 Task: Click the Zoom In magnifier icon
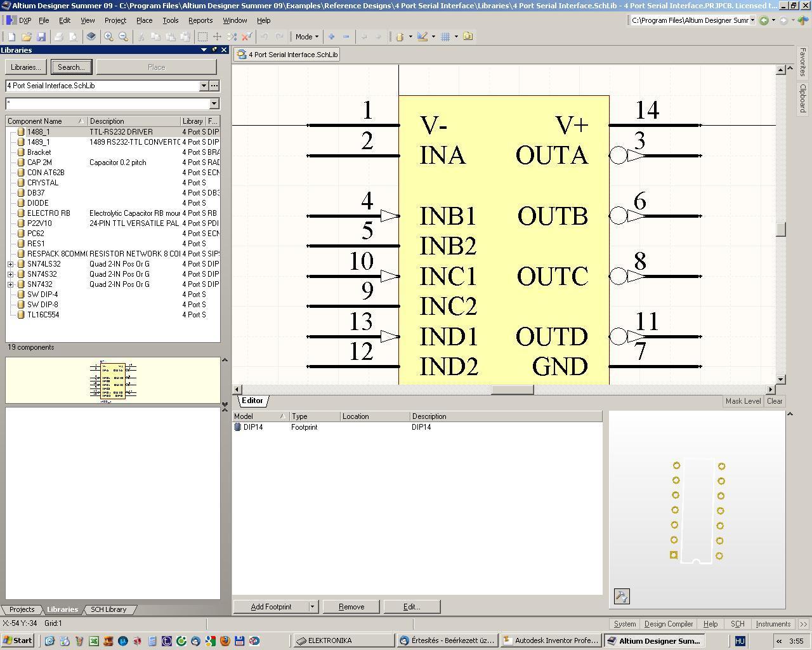coord(108,37)
